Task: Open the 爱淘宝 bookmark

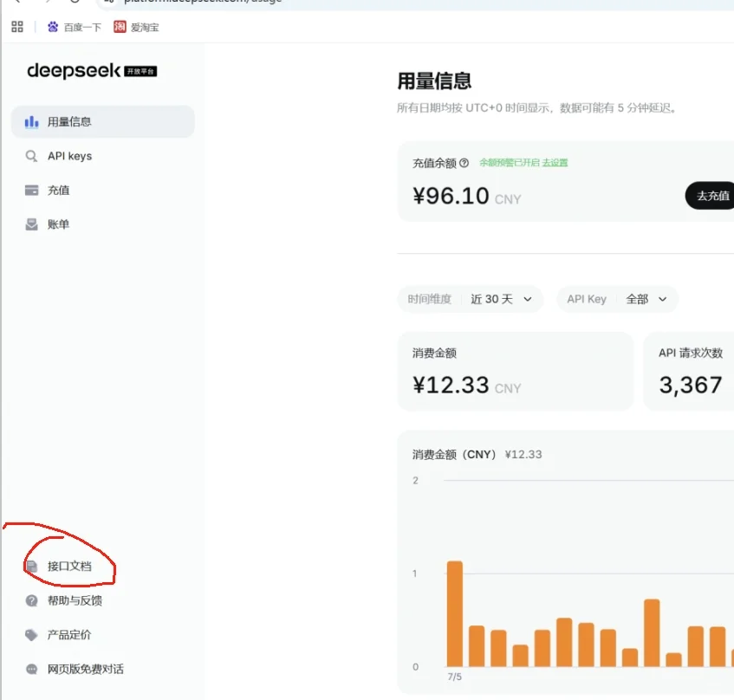Action: pyautogui.click(x=136, y=27)
